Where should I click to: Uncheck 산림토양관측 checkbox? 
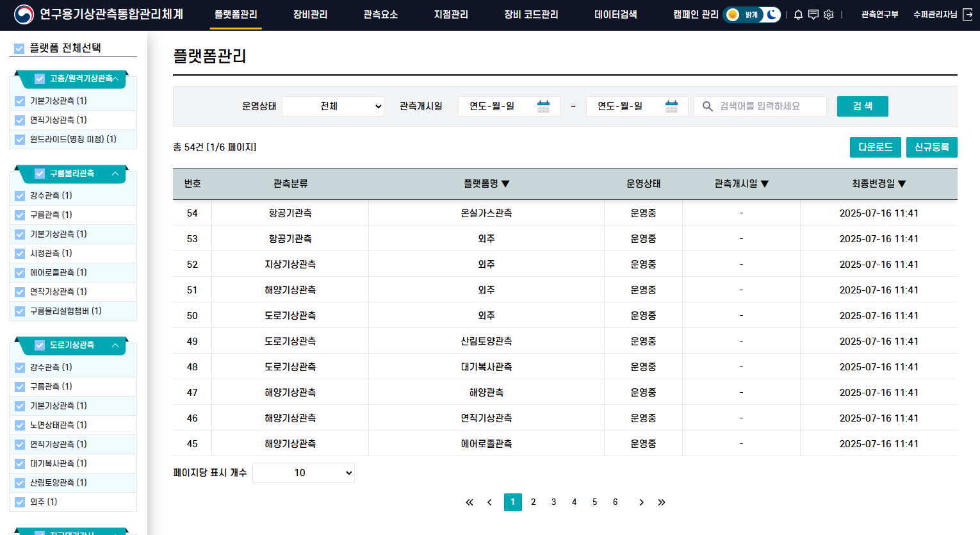tap(20, 483)
